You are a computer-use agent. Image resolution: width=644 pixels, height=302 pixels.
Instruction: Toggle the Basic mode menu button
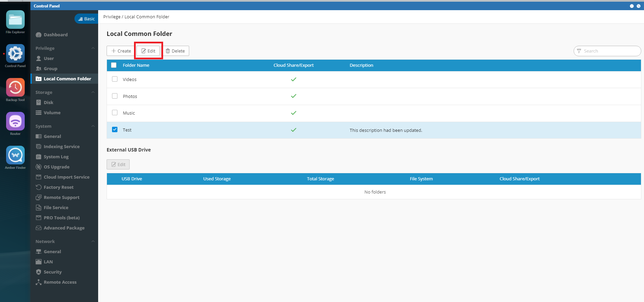pos(87,19)
